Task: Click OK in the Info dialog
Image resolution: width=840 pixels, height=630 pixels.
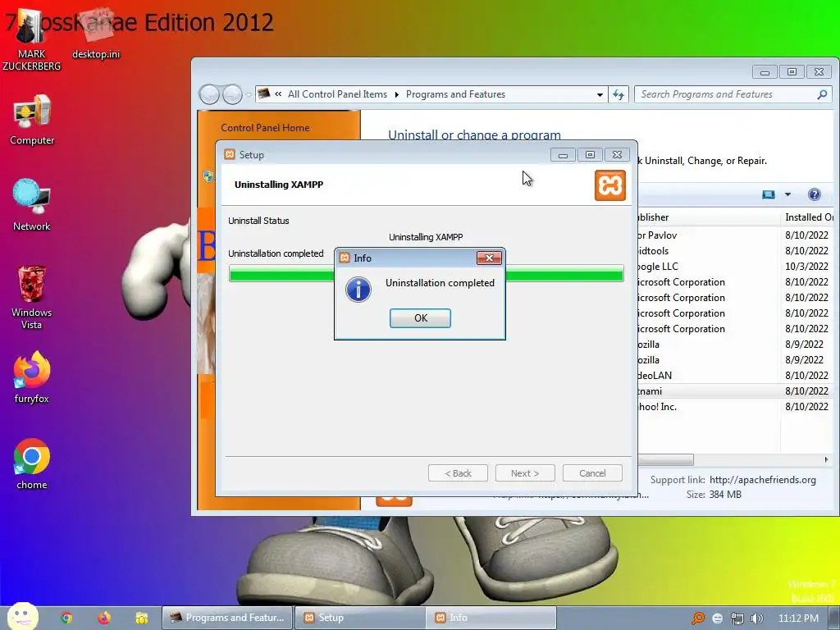Action: tap(420, 317)
